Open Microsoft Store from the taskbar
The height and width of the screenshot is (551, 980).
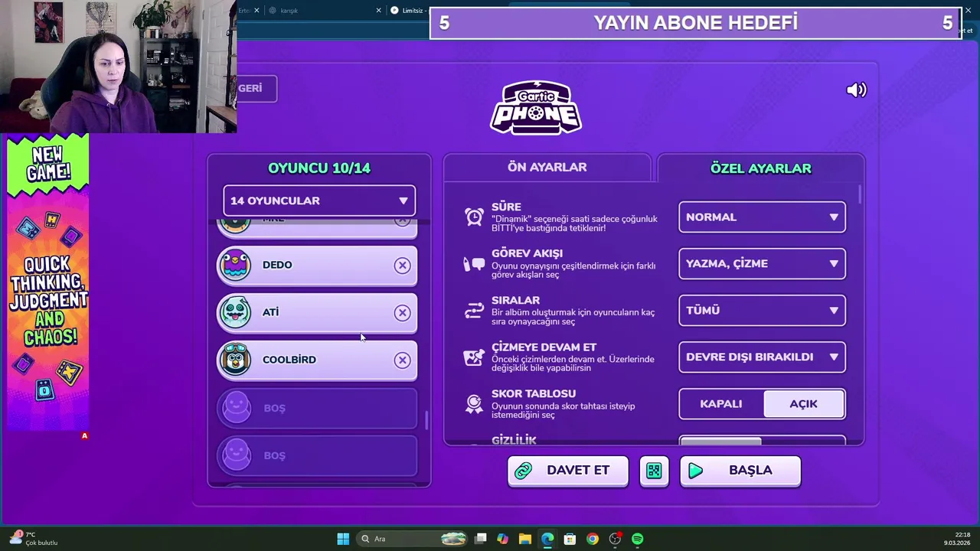pyautogui.click(x=570, y=539)
